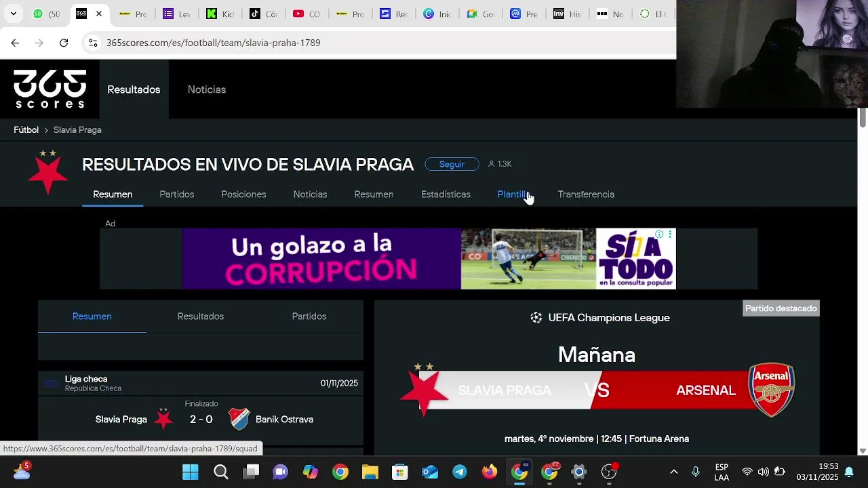This screenshot has height=488, width=868.
Task: Click the 365scores logo
Action: pyautogui.click(x=50, y=89)
